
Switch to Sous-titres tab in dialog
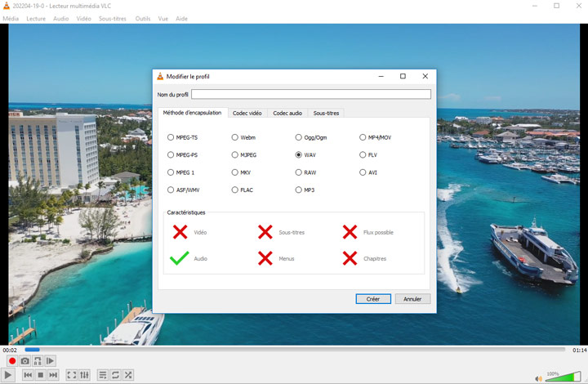point(326,113)
